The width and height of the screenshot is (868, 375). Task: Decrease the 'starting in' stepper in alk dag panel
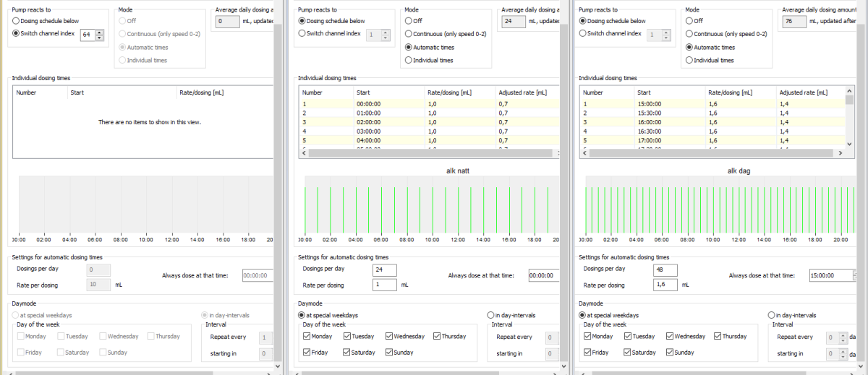pos(843,355)
